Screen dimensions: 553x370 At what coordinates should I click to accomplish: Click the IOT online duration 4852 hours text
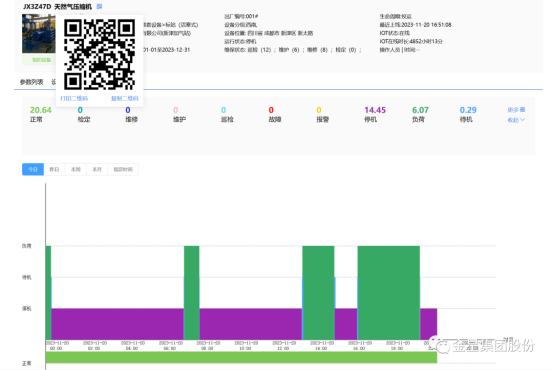click(x=411, y=41)
